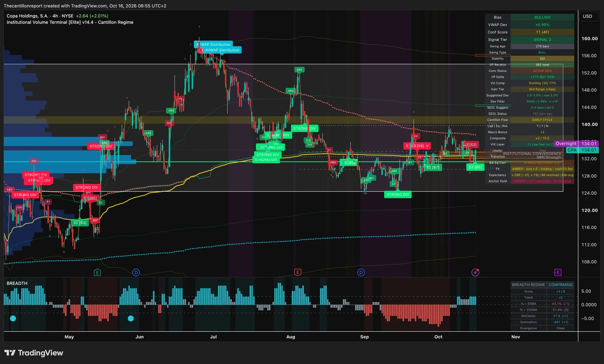Click the +17% BUY DOM cell
The image size is (604, 364).
click(x=542, y=77)
